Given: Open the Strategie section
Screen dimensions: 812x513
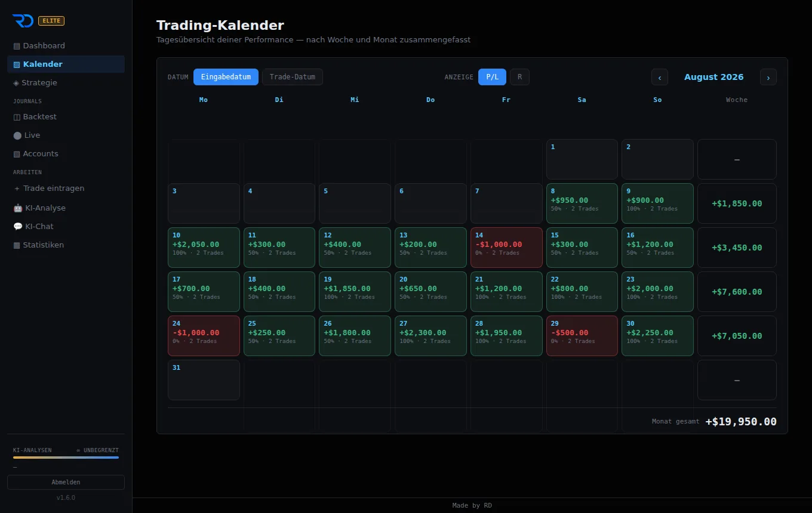Looking at the screenshot, I should tap(66, 83).
